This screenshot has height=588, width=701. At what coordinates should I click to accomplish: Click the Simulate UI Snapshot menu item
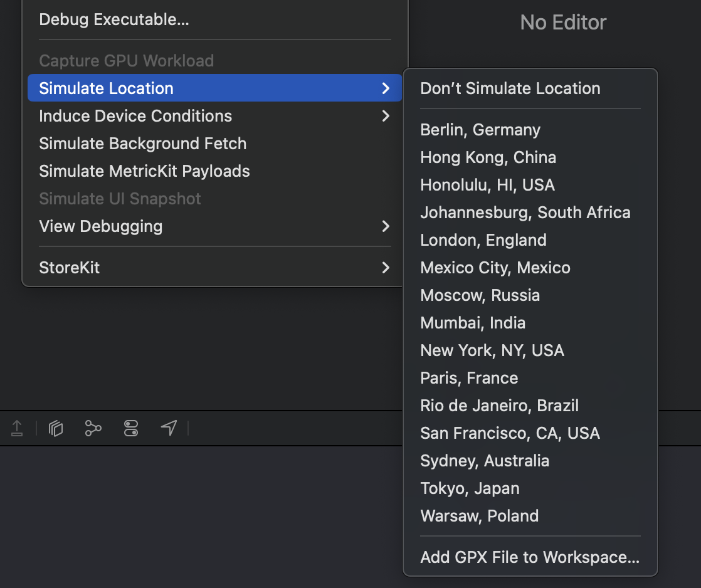coord(215,199)
